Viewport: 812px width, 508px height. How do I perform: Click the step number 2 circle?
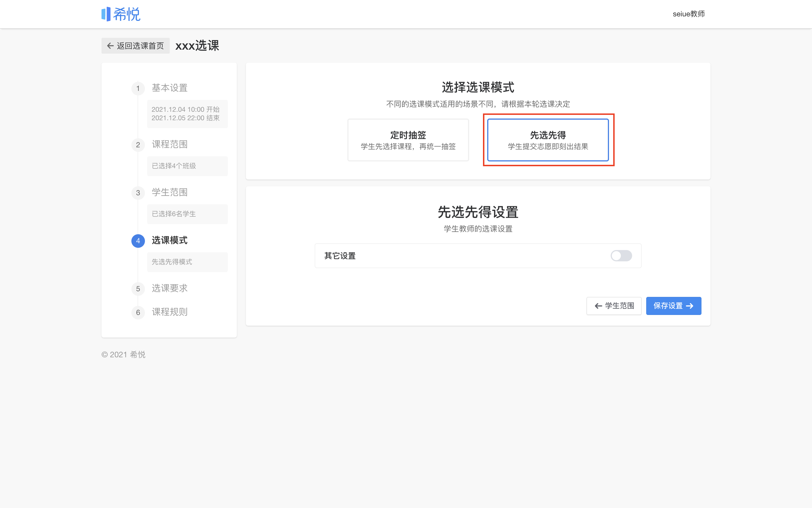(x=138, y=145)
